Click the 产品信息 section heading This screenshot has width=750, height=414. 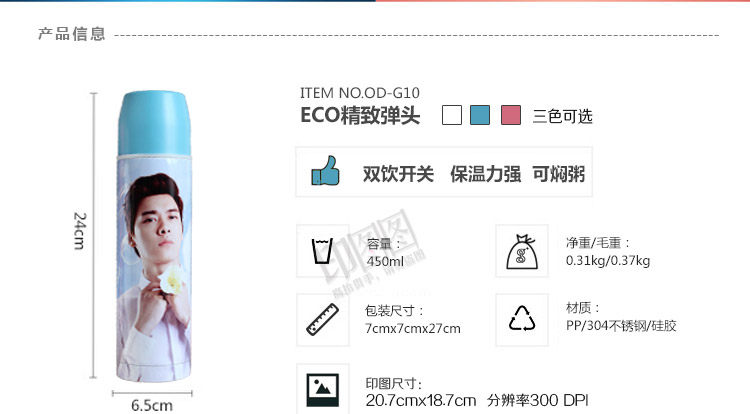click(72, 34)
